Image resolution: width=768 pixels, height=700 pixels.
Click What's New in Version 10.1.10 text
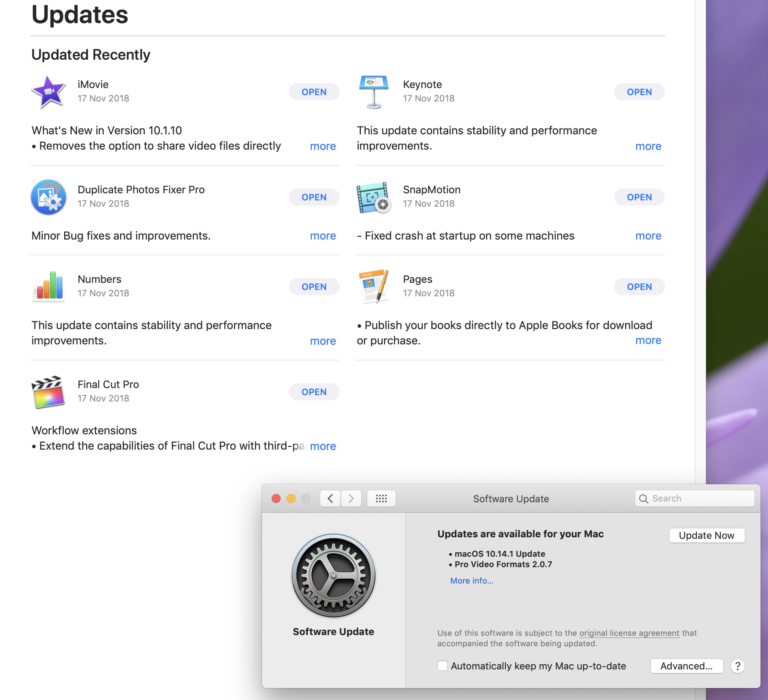tap(107, 130)
